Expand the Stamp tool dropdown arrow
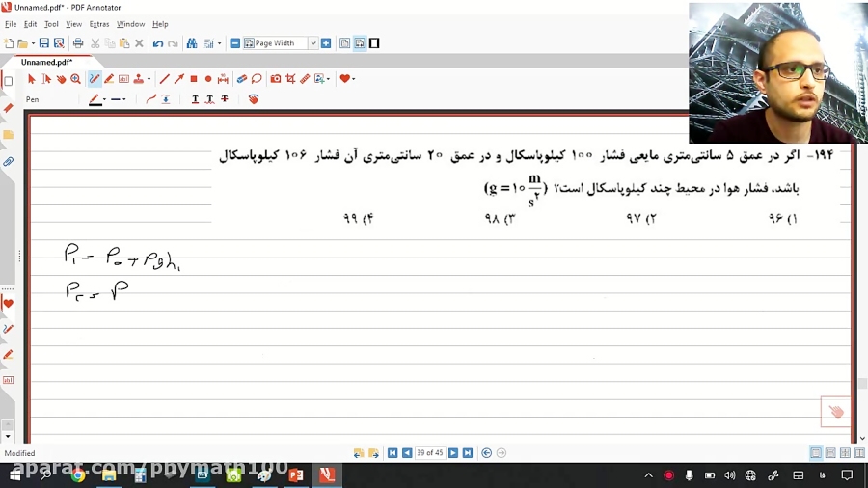This screenshot has width=868, height=488. [x=149, y=79]
